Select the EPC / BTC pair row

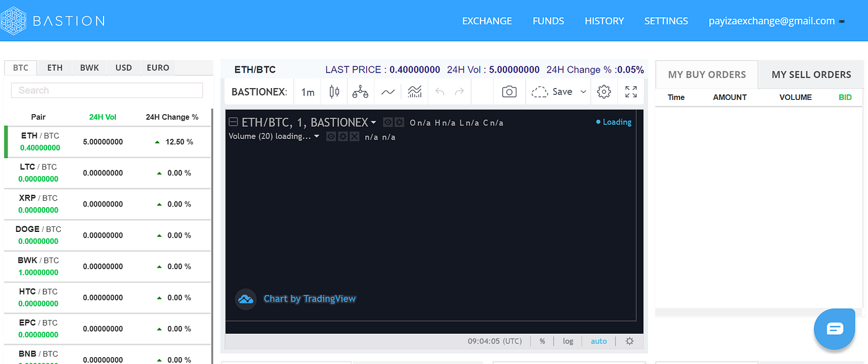107,328
